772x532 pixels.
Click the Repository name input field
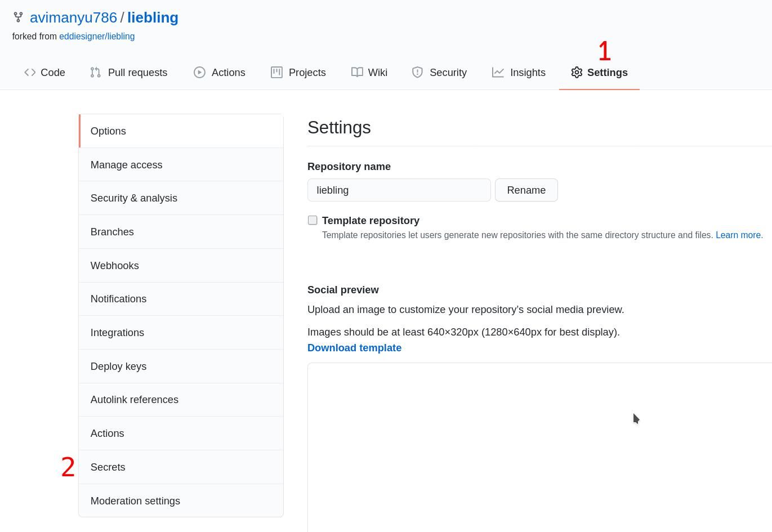(399, 190)
